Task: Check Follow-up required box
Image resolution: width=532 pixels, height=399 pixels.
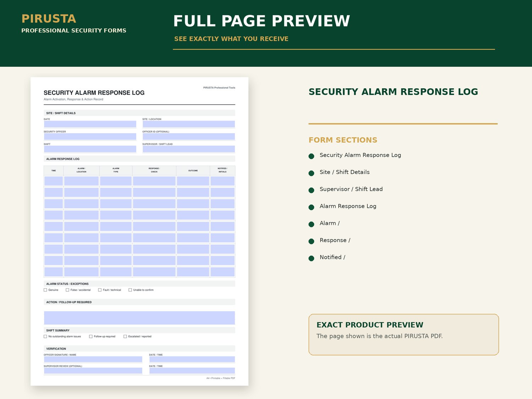Action: pyautogui.click(x=91, y=337)
